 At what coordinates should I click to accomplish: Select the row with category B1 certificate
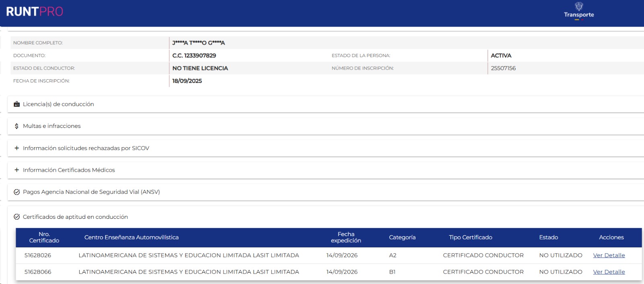tap(328, 272)
